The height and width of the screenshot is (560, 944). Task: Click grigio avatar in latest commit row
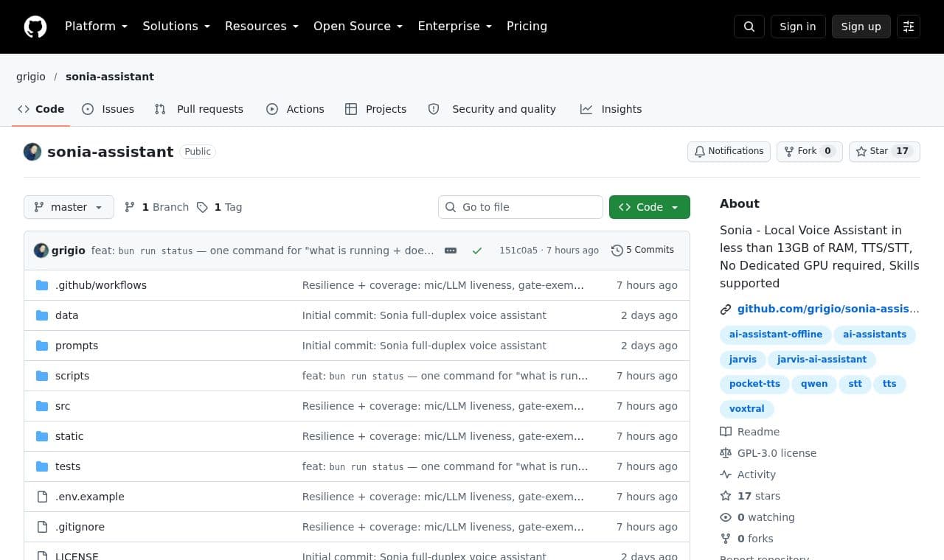pos(41,251)
